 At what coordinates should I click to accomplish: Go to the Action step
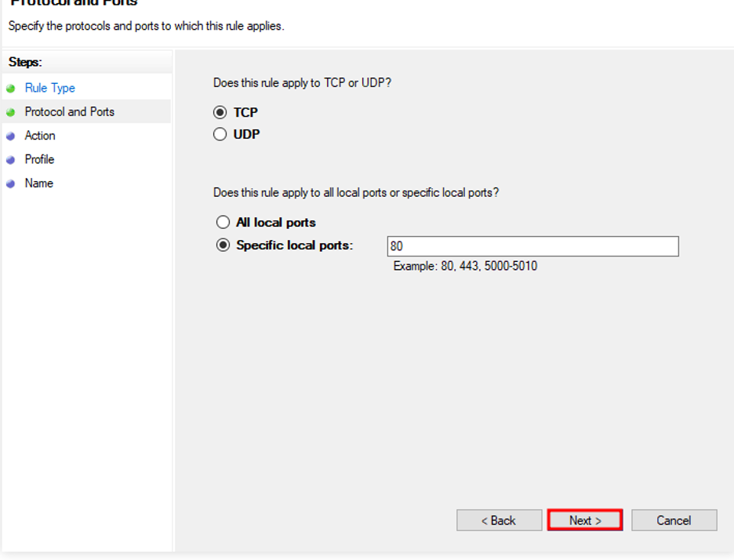point(40,135)
